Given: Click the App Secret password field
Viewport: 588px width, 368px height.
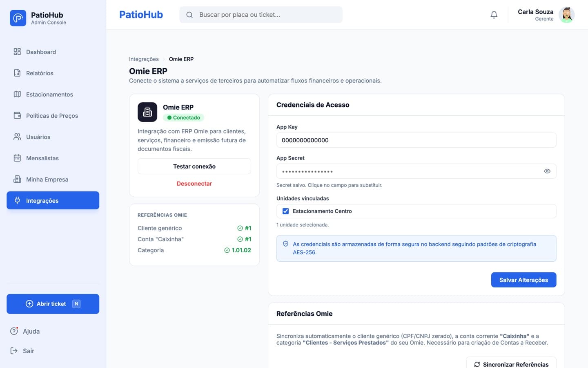Looking at the screenshot, I should point(416,171).
